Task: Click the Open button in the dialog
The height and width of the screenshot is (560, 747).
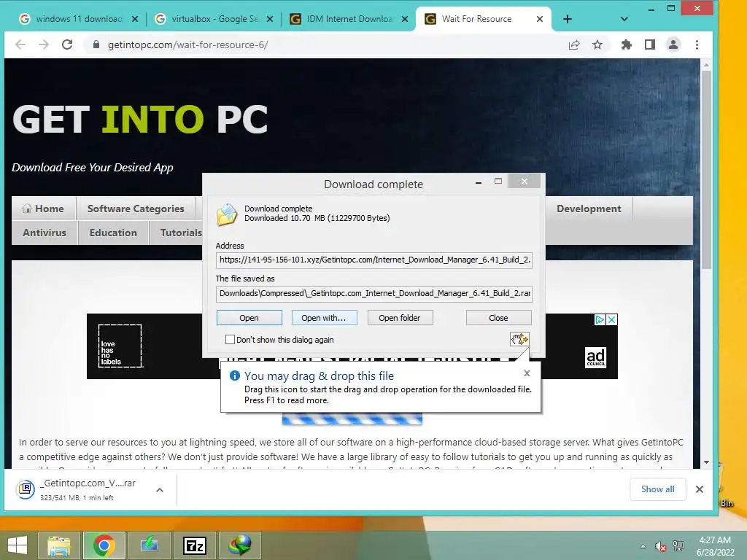Action: click(249, 318)
